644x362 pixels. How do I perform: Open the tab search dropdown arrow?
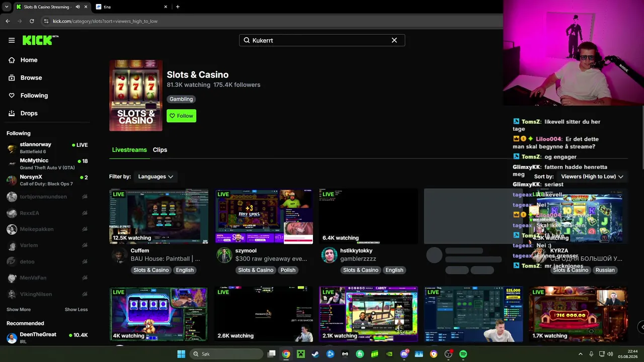pos(7,7)
